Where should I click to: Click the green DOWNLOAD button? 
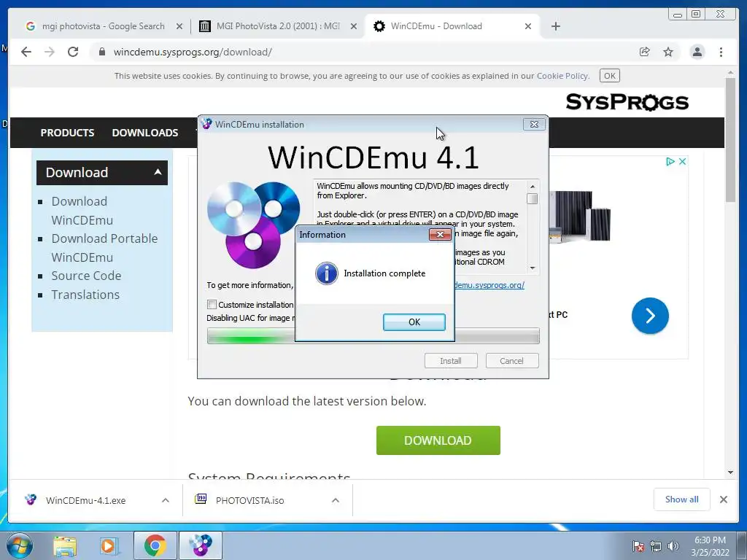pyautogui.click(x=438, y=440)
